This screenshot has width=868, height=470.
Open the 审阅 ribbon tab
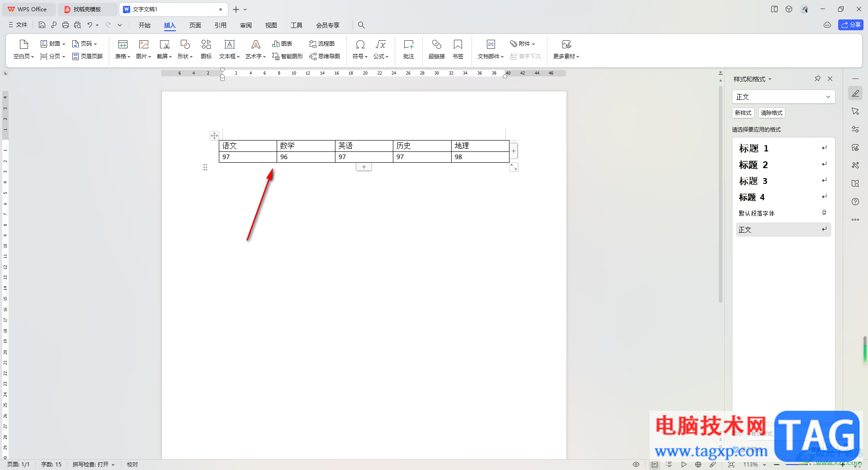click(246, 25)
